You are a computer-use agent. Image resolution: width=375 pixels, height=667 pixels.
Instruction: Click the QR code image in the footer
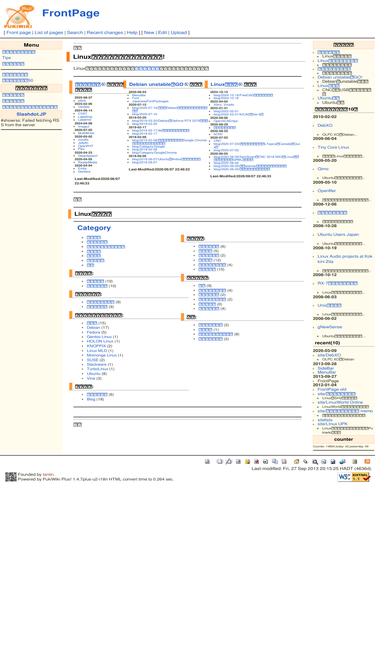tap(11, 477)
